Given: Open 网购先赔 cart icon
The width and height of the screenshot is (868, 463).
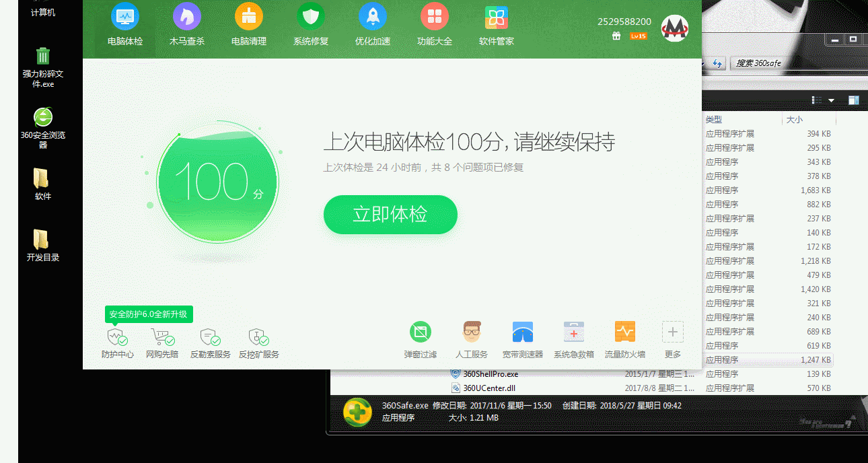Looking at the screenshot, I should [x=162, y=336].
